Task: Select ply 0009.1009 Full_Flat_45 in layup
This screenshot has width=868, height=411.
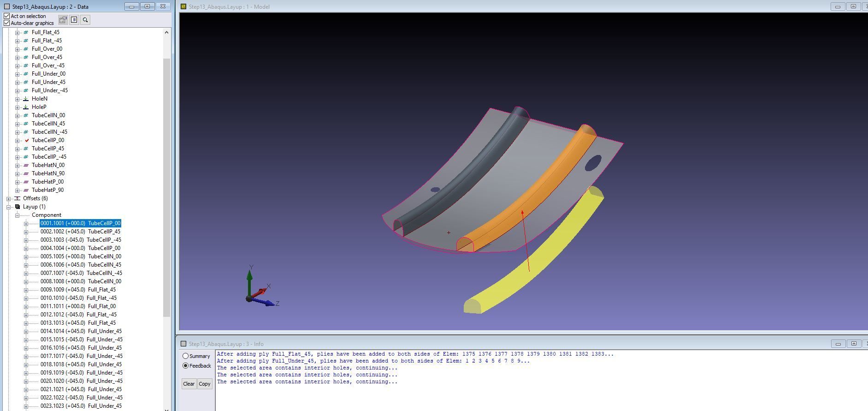Action: coord(78,290)
